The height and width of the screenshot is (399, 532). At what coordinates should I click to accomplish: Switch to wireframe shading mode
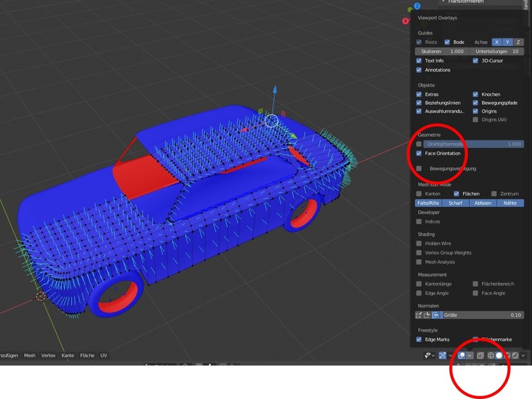491,355
